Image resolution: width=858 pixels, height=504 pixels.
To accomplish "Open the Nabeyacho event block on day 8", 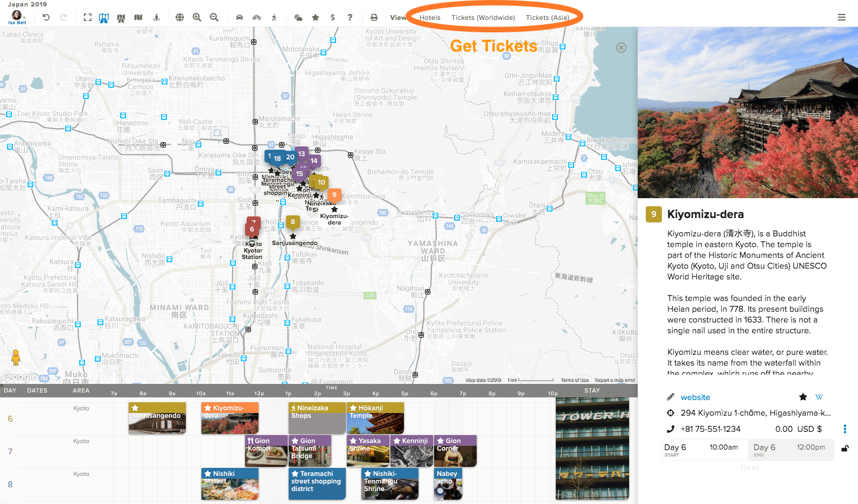I will (x=448, y=484).
